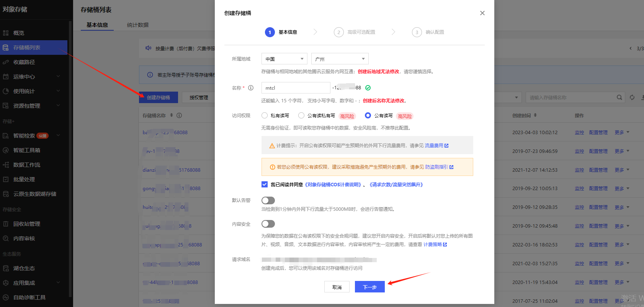644x307 pixels.
Task: Select the 私有读写 radio option
Action: [265, 115]
